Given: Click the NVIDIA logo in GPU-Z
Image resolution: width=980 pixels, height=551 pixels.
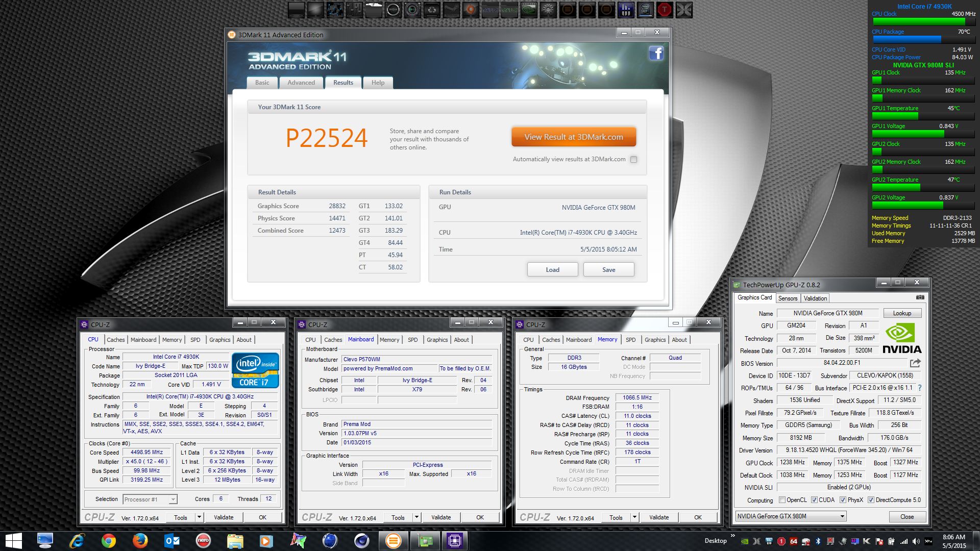Looking at the screenshot, I should click(x=901, y=339).
